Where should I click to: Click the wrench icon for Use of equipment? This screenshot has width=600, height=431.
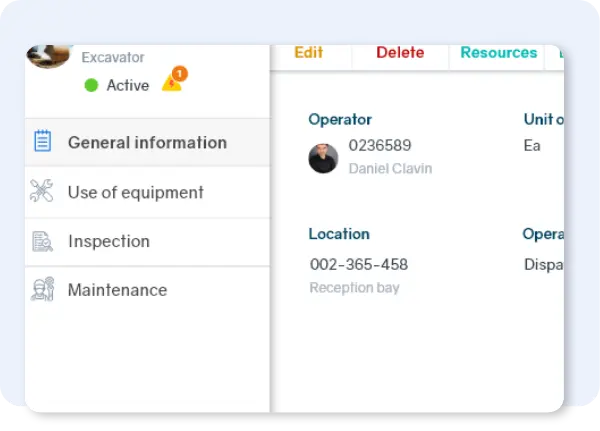[42, 192]
